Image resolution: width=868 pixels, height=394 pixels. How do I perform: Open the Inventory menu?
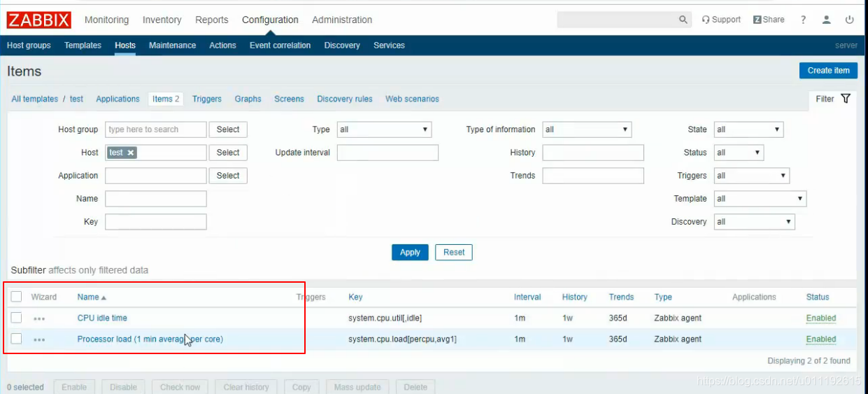(162, 20)
